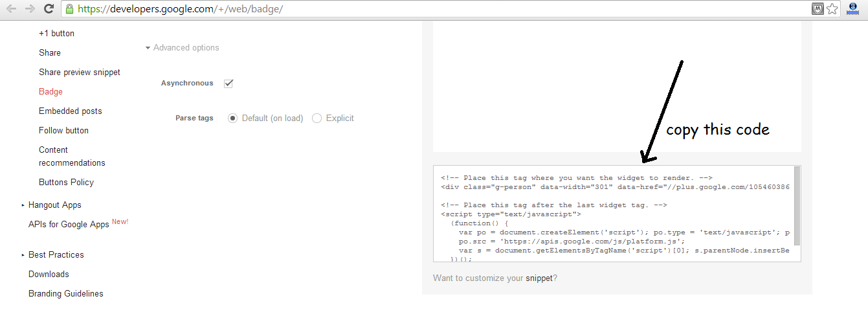This screenshot has width=868, height=314.
Task: Select Explicit parse tags option
Action: click(317, 118)
